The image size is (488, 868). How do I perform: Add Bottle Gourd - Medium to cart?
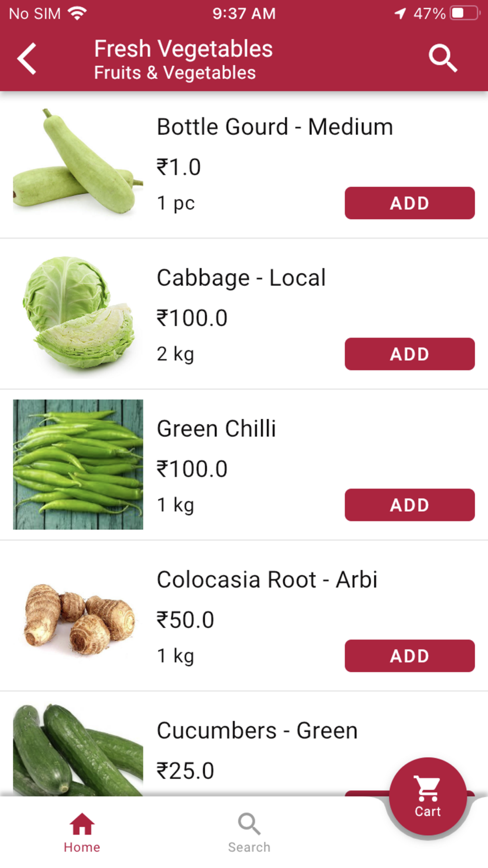click(409, 203)
